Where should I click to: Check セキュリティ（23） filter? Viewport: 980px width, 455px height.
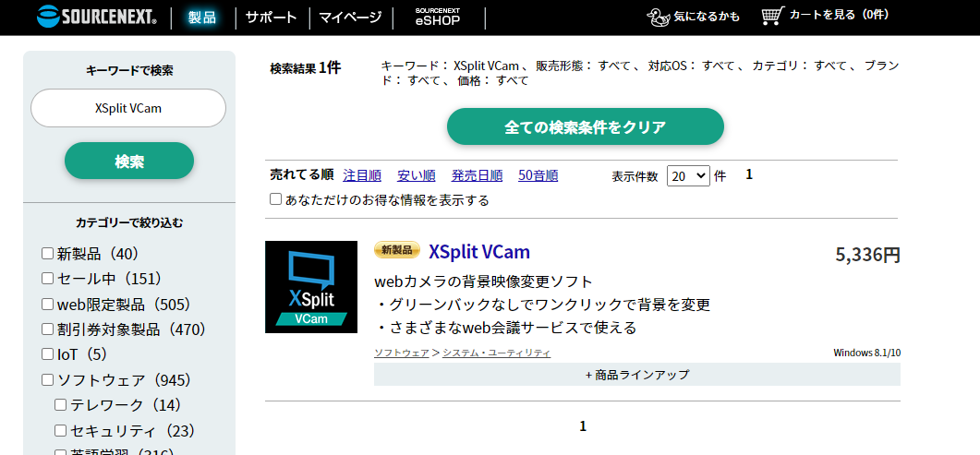tap(61, 431)
